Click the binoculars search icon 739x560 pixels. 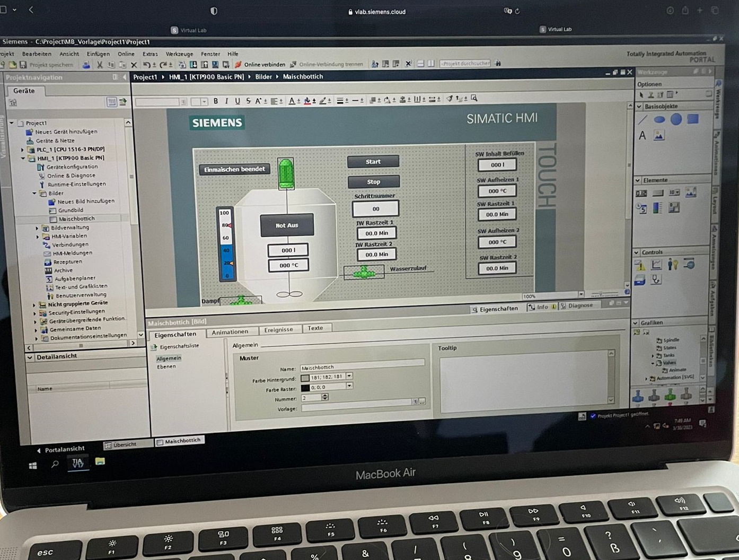tap(498, 63)
